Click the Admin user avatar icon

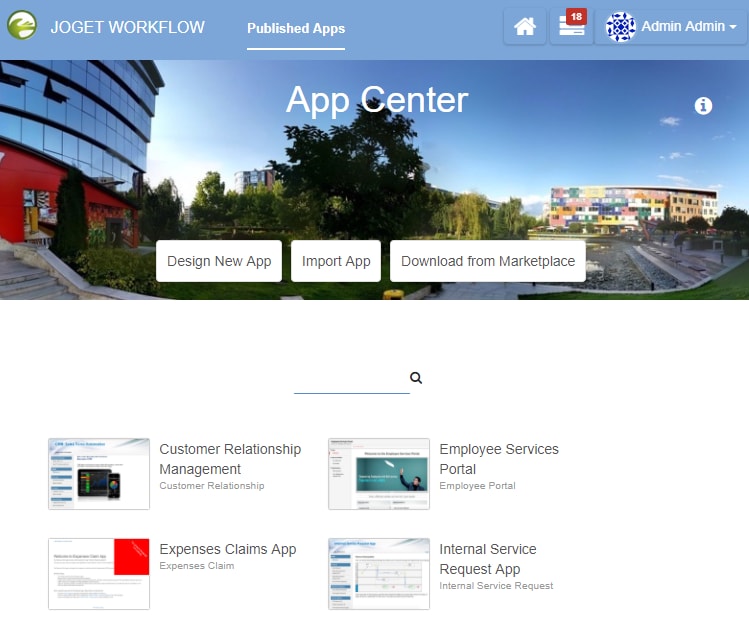[x=620, y=27]
